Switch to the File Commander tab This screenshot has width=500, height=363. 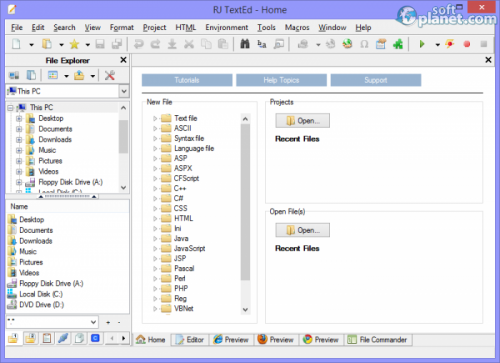pos(378,340)
